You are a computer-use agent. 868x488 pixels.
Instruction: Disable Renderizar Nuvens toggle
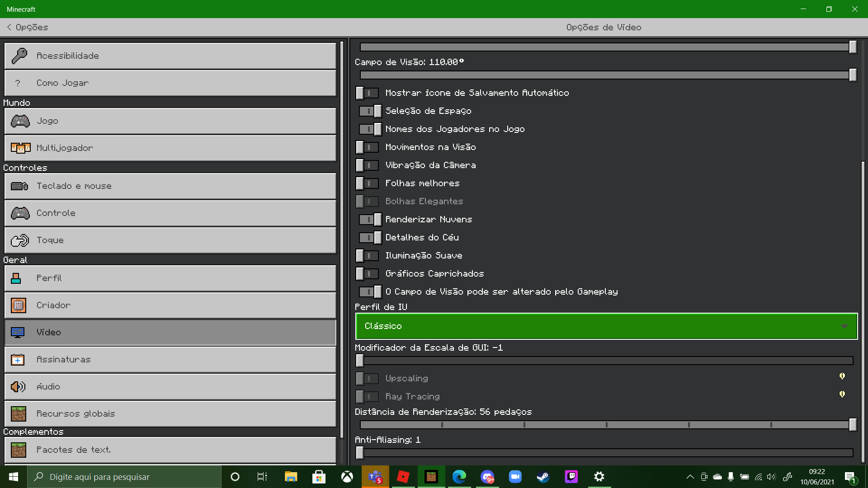coord(370,220)
